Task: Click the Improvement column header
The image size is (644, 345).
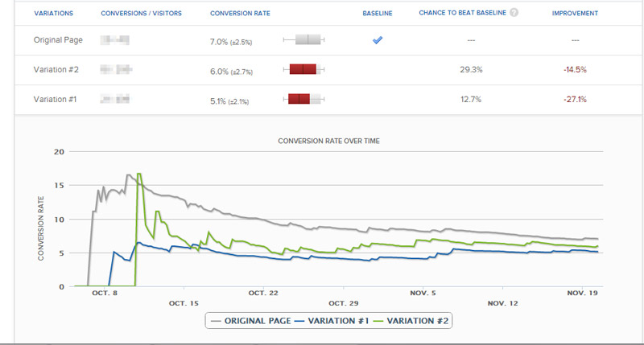Action: click(575, 14)
